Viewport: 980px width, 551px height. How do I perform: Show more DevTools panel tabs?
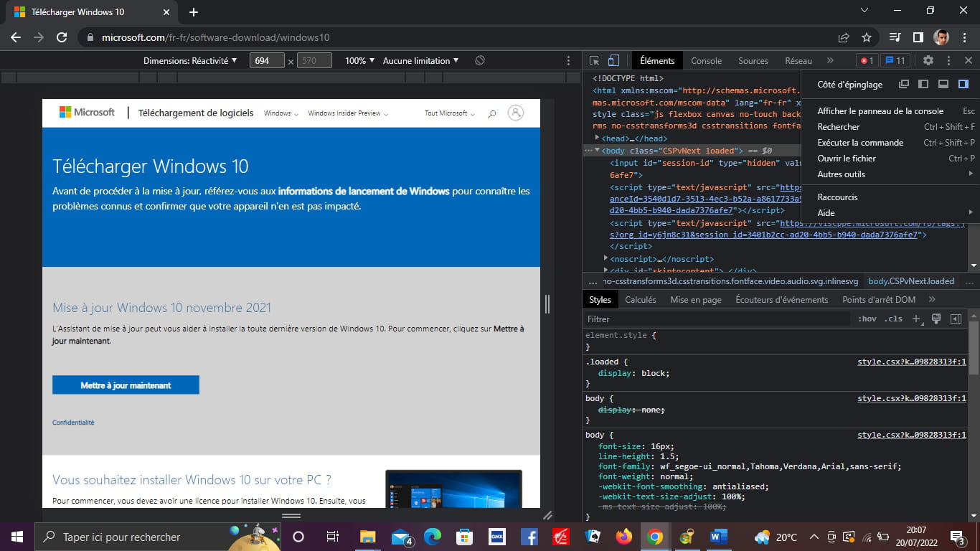tap(830, 61)
